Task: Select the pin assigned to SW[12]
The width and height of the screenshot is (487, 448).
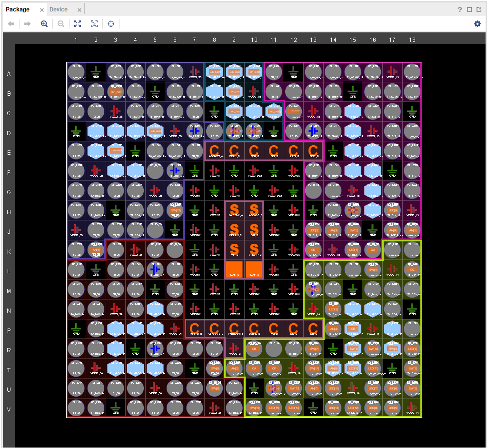Action: (175, 210)
